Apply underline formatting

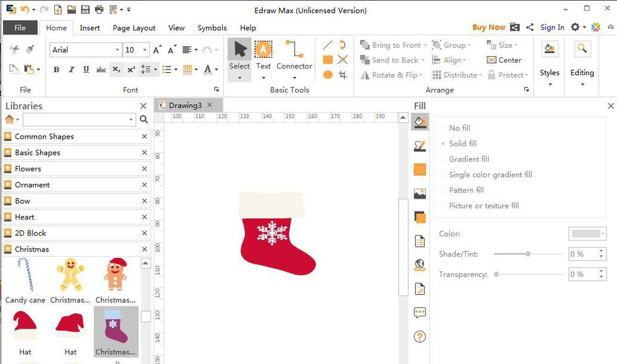(x=86, y=70)
